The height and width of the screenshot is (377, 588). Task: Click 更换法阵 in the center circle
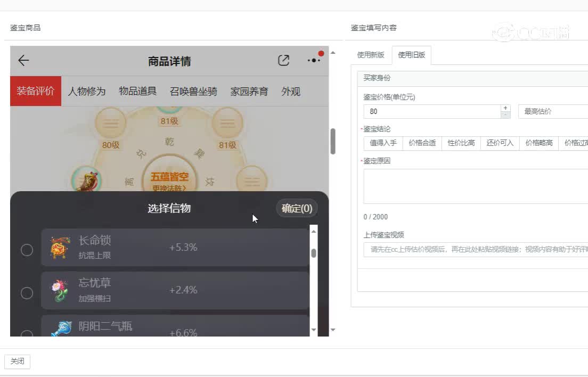tap(169, 188)
